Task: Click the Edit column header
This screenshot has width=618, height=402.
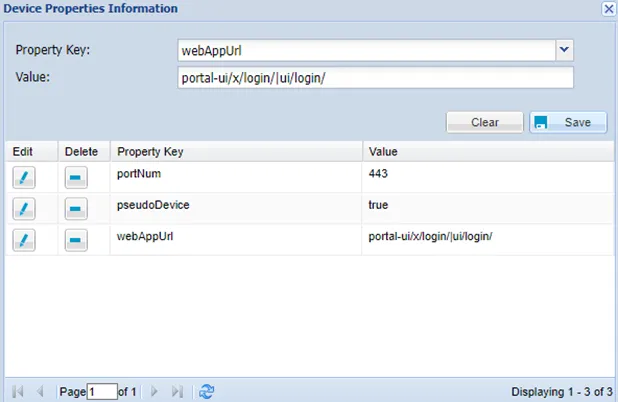Action: tap(32, 152)
